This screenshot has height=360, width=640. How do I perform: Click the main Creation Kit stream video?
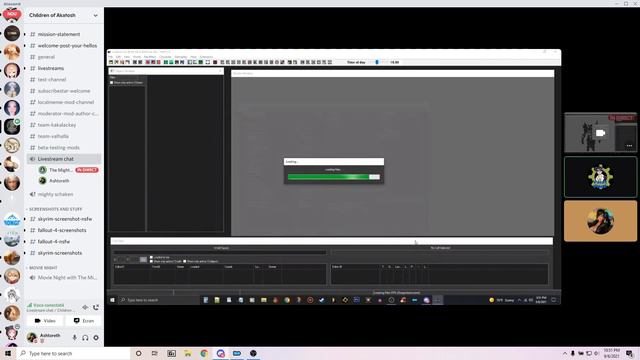[x=334, y=177]
